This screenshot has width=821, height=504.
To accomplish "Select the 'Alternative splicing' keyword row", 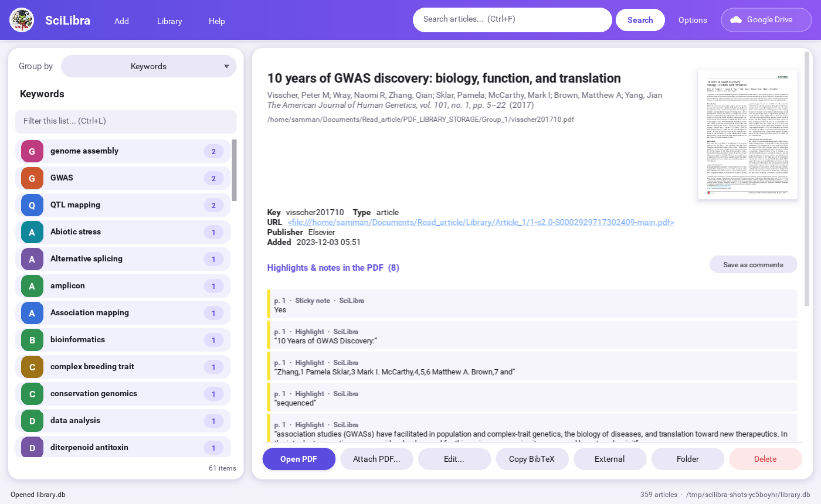I will pyautogui.click(x=123, y=259).
